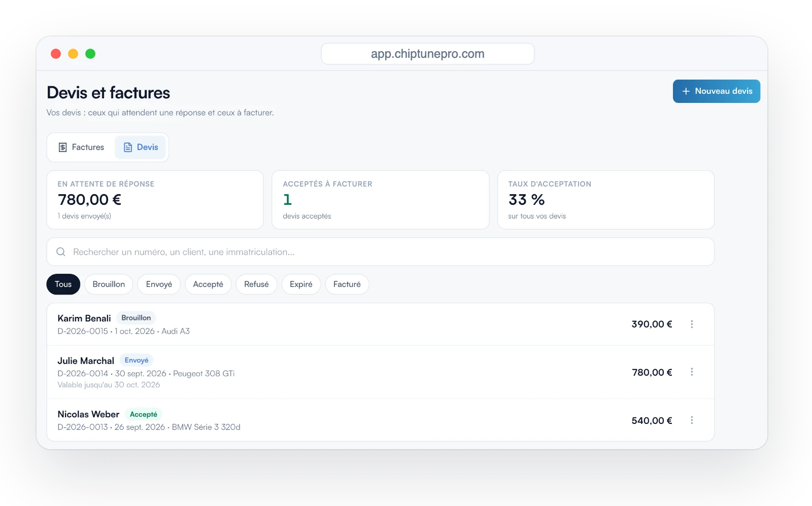Viewport: 812px width, 506px height.
Task: Filter quotes by Accepté status
Action: tap(208, 284)
